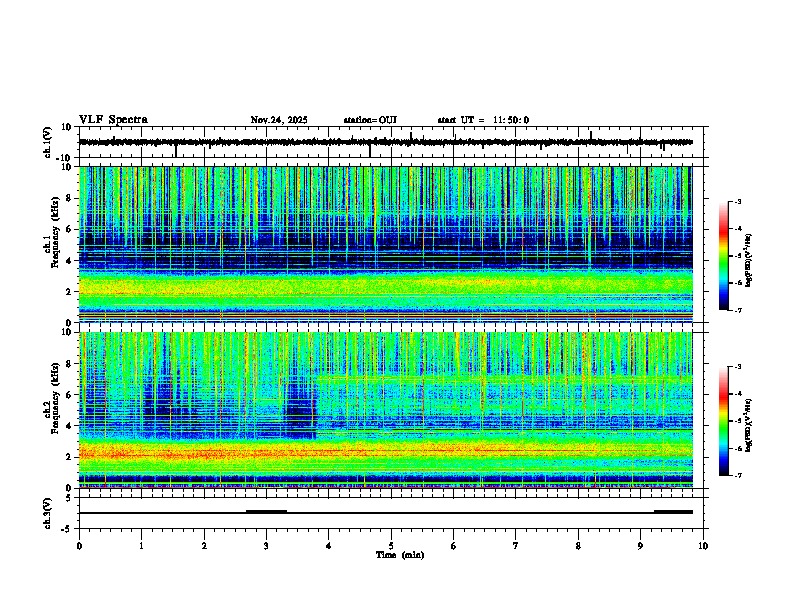Click the "7" minute tick on time axis
Image resolution: width=792 pixels, height=612 pixels.
[x=516, y=546]
